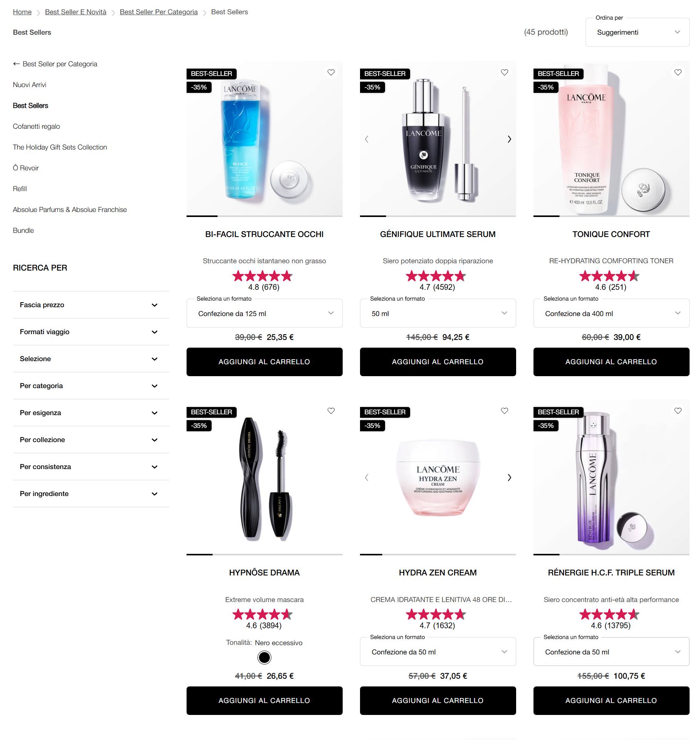Save Hypnôse Drama mascara to wishlist
This screenshot has height=740, width=700.
point(331,411)
